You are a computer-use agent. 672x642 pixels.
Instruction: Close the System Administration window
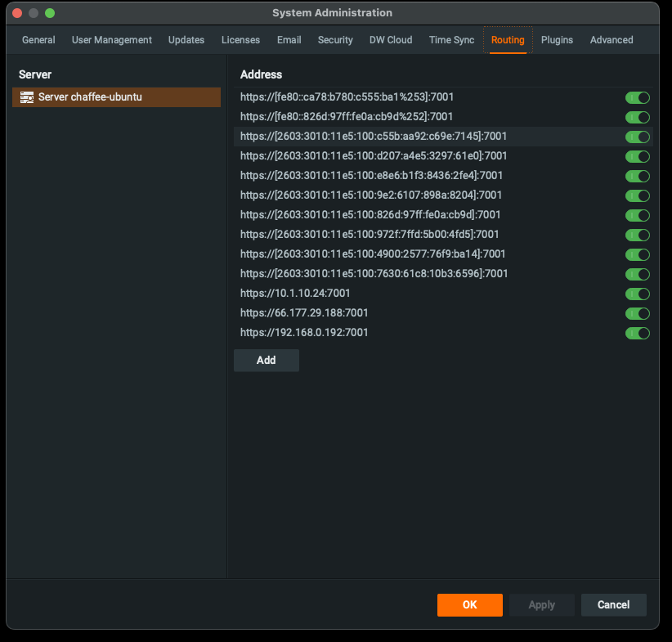[x=17, y=13]
